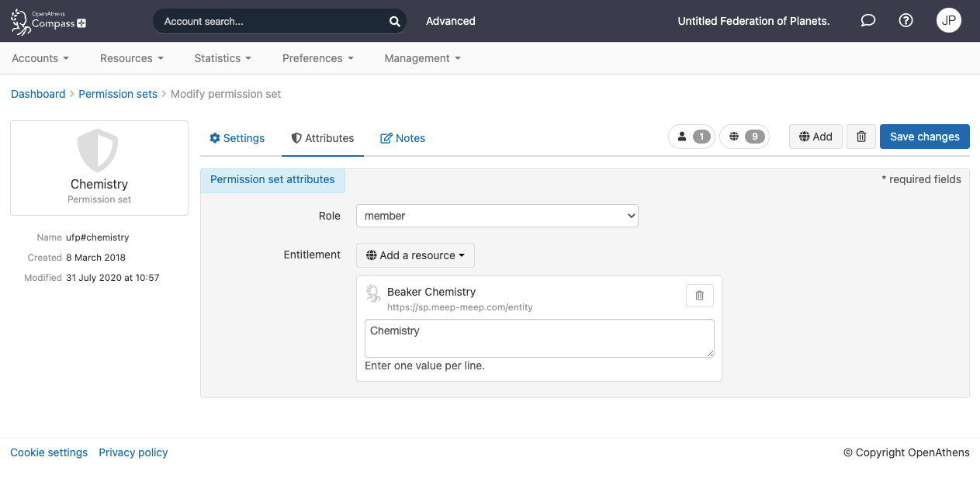Click the Save changes button
The height and width of the screenshot is (485, 980).
coord(924,137)
